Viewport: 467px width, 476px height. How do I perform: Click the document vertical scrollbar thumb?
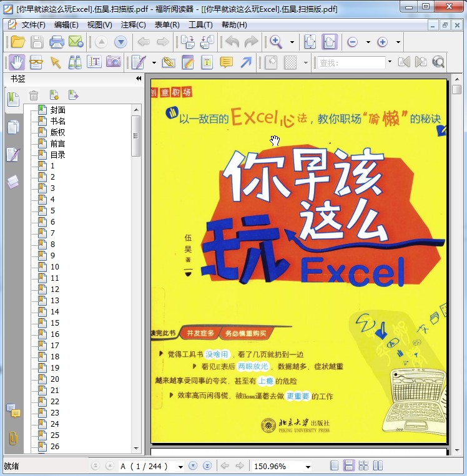[x=456, y=90]
